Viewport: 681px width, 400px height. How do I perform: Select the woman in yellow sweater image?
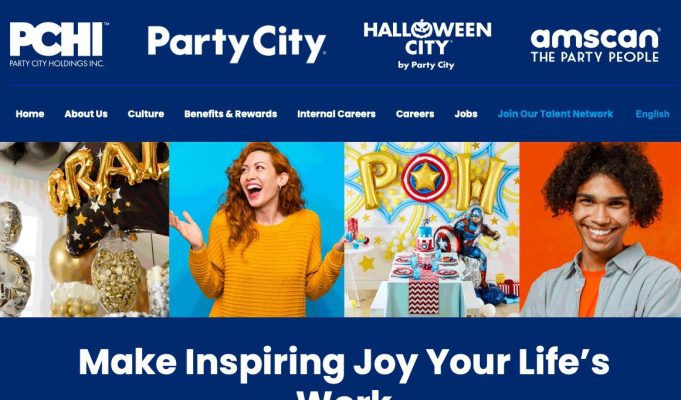[x=257, y=229]
